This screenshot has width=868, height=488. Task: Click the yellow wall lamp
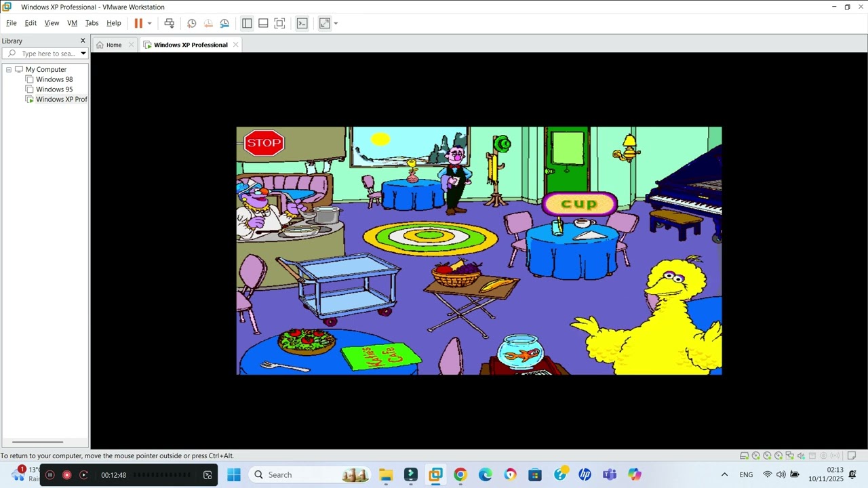[x=627, y=148]
